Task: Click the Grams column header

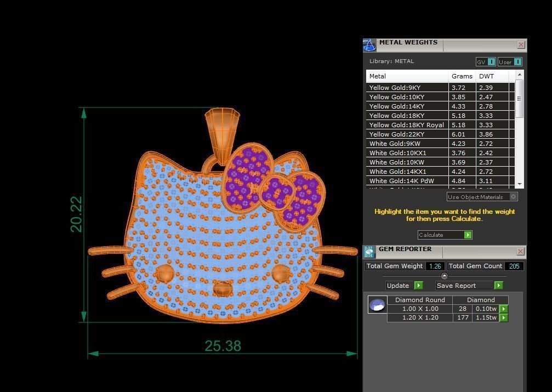Action: 462,76
